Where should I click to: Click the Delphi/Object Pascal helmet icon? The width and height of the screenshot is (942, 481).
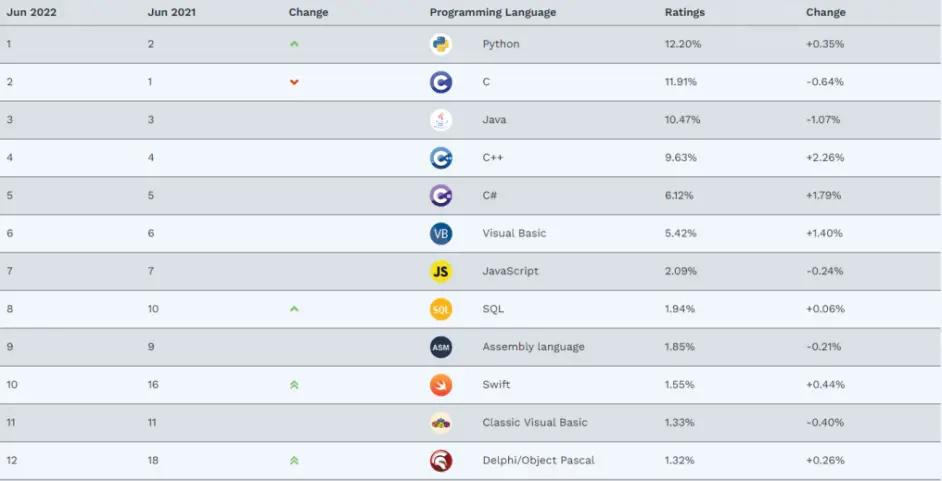pyautogui.click(x=441, y=461)
